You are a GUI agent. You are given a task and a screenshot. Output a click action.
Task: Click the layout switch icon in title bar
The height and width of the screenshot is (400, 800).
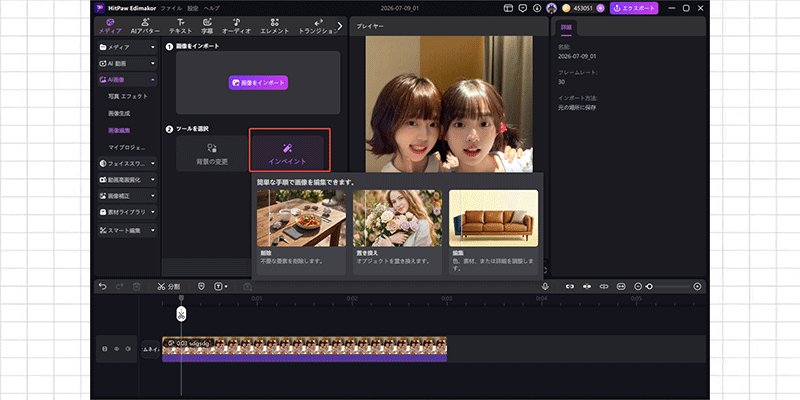point(508,8)
